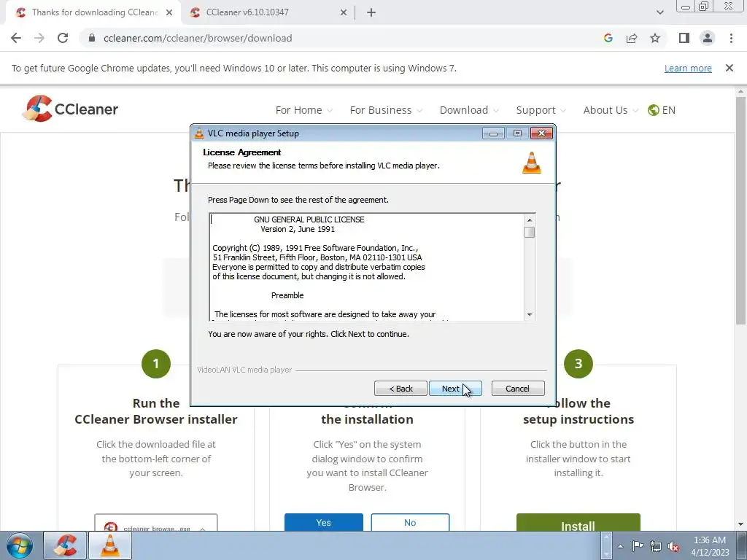Open the Chrome profile menu
Screen dimensions: 747x560
click(708, 38)
